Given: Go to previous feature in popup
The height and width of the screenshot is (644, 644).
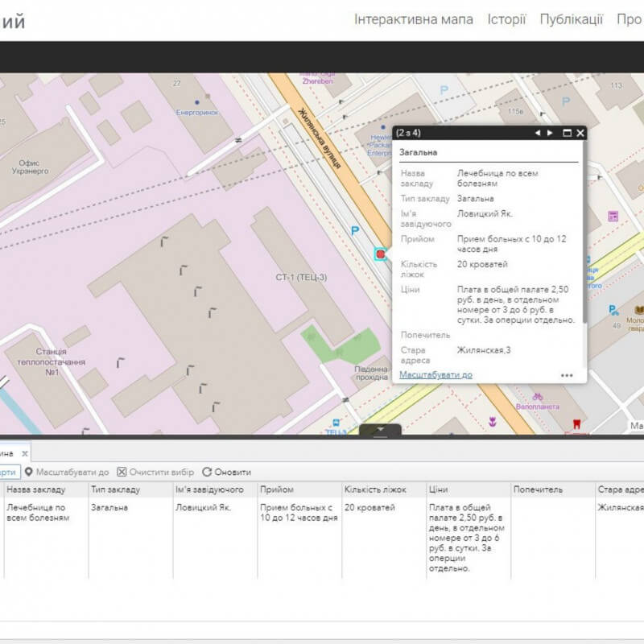Looking at the screenshot, I should coord(538,133).
